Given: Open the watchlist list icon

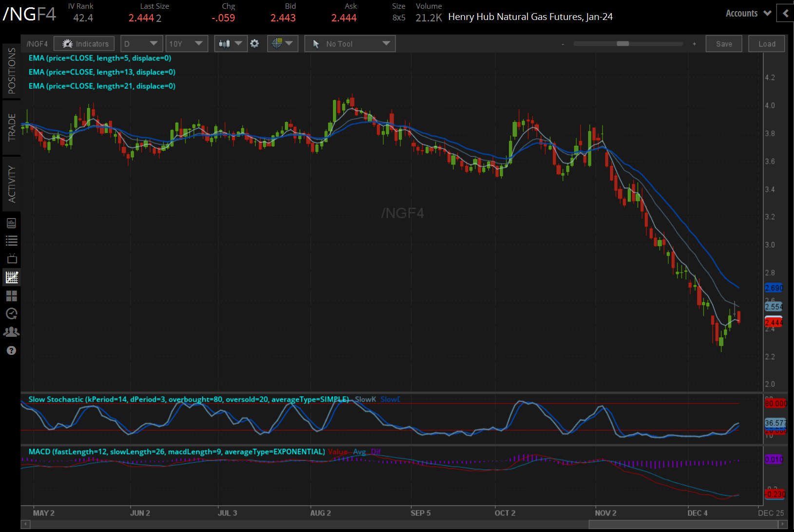Looking at the screenshot, I should point(12,240).
